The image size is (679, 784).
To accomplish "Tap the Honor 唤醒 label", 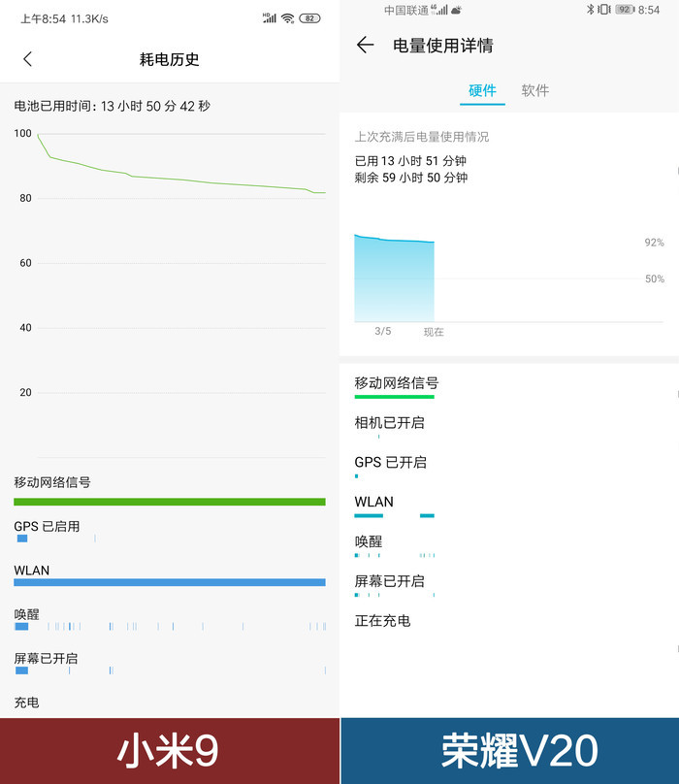I will click(x=369, y=541).
